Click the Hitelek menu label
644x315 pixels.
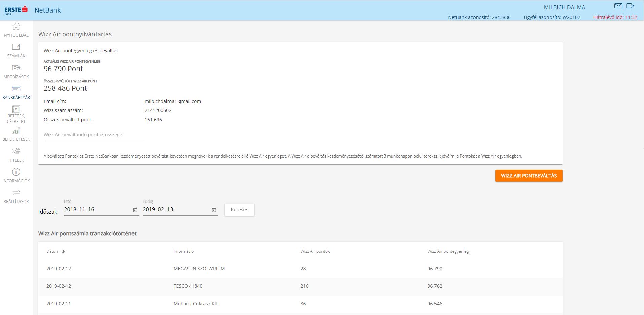click(16, 160)
